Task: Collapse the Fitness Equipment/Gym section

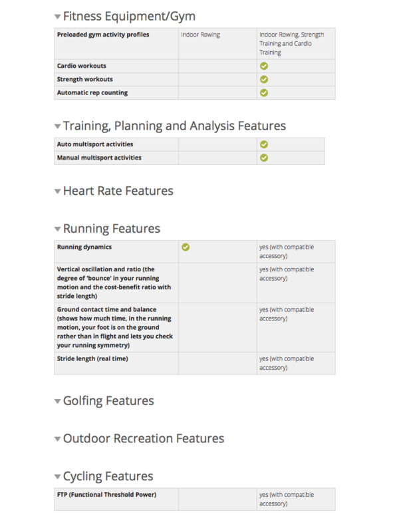Action: pyautogui.click(x=58, y=17)
